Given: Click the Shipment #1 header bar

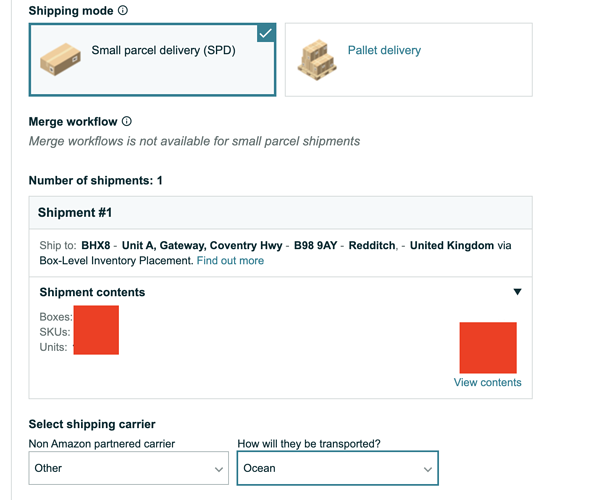Looking at the screenshot, I should tap(281, 212).
